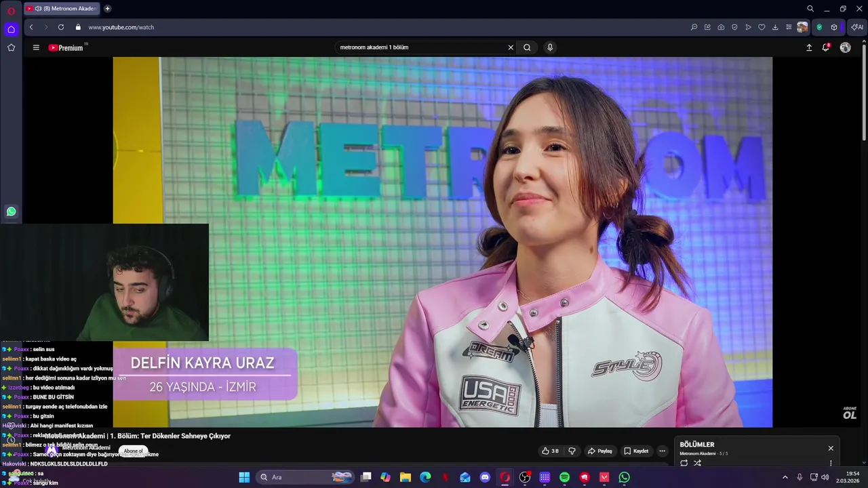Image resolution: width=868 pixels, height=488 pixels.
Task: Reload the page with refresh icon
Action: [61, 27]
